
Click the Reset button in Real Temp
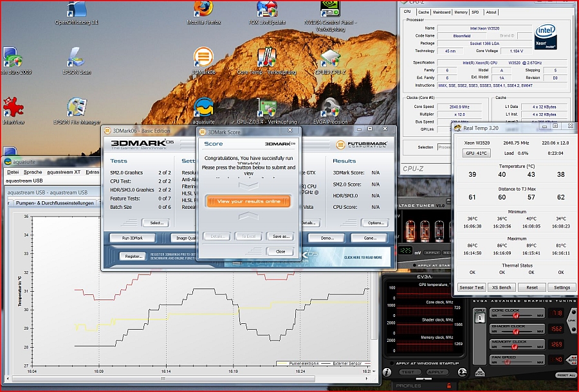532,287
